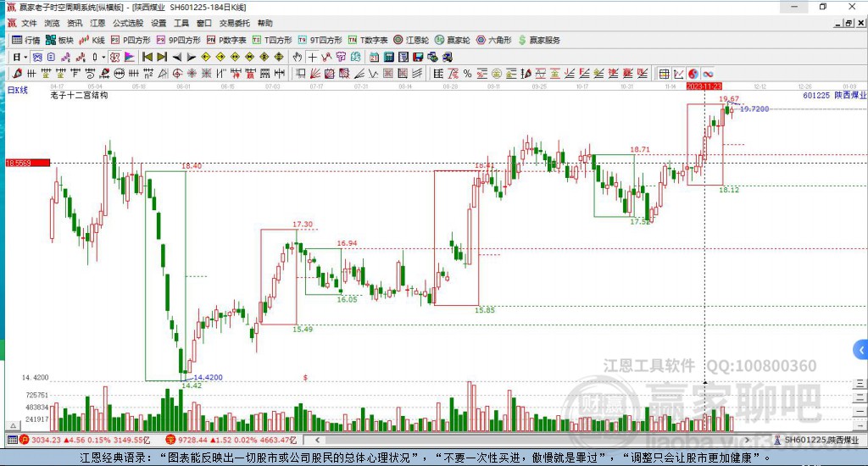Click the black right arrow step-forward icon
This screenshot has width=868, height=466.
191,57
